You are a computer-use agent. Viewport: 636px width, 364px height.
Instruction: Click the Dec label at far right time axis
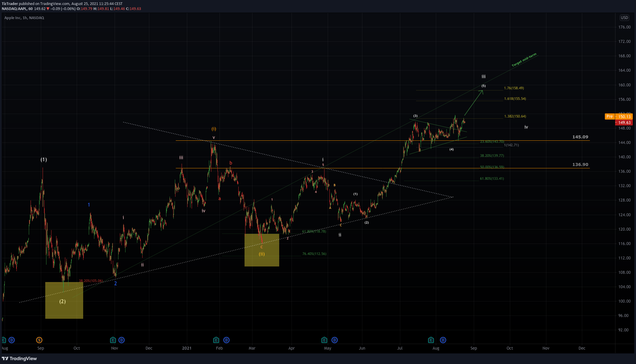(582, 348)
